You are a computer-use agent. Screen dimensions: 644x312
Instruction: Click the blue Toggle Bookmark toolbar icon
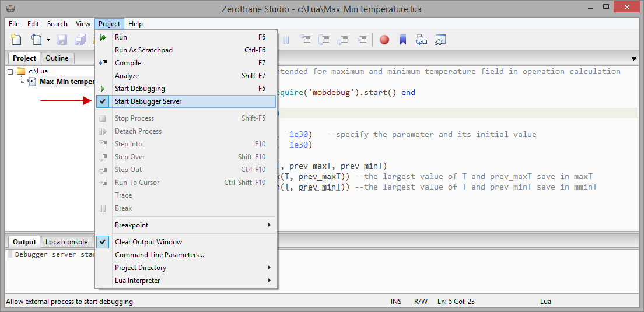[402, 40]
